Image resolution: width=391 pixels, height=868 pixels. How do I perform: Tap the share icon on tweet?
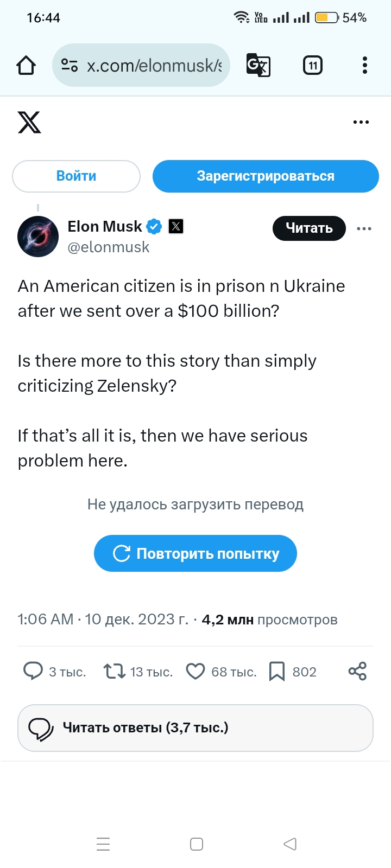click(x=357, y=672)
